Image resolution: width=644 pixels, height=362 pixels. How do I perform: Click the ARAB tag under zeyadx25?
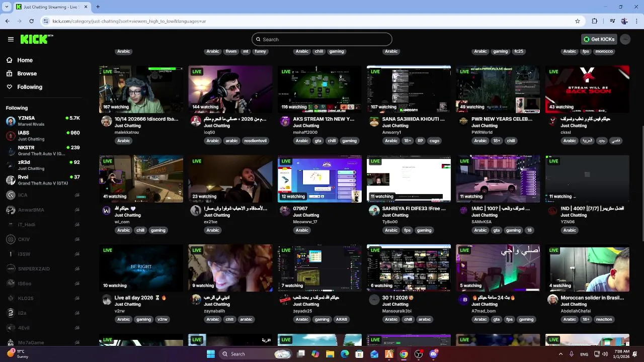pos(342,319)
